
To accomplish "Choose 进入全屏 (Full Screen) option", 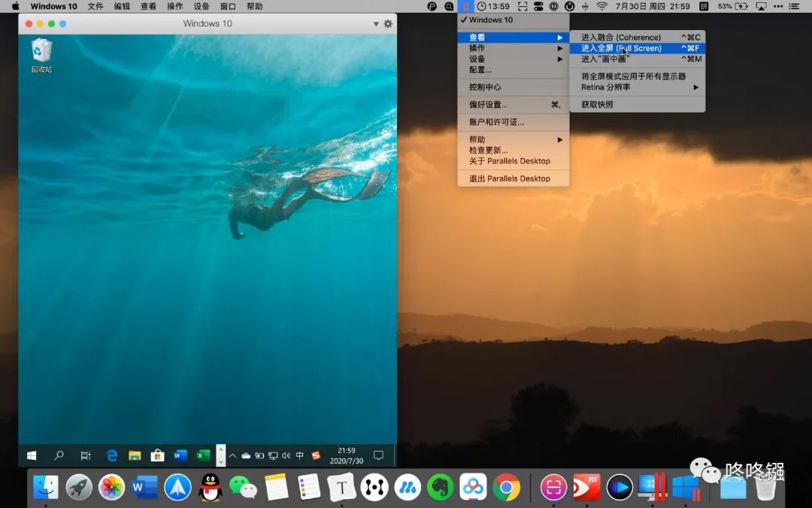I will pyautogui.click(x=638, y=48).
